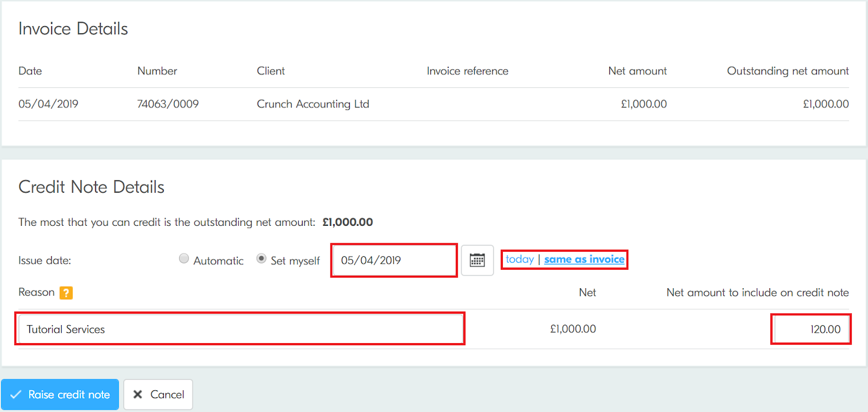Click the Invoice Details heading
This screenshot has height=412, width=868.
coord(73,28)
